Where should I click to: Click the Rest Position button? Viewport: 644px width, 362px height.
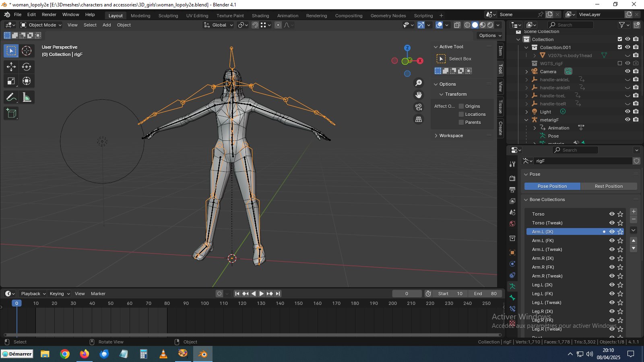click(609, 186)
